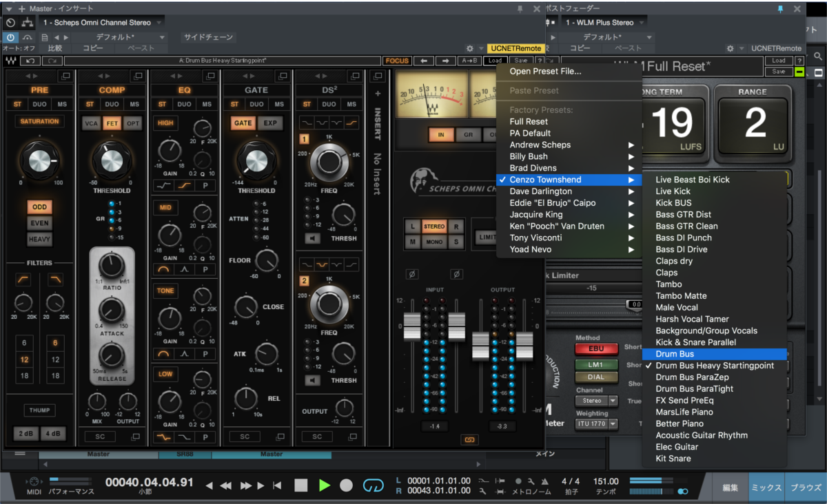Image resolution: width=827 pixels, height=504 pixels.
Task: Select the low-pass filter shape icon in PRE
Action: (x=56, y=279)
